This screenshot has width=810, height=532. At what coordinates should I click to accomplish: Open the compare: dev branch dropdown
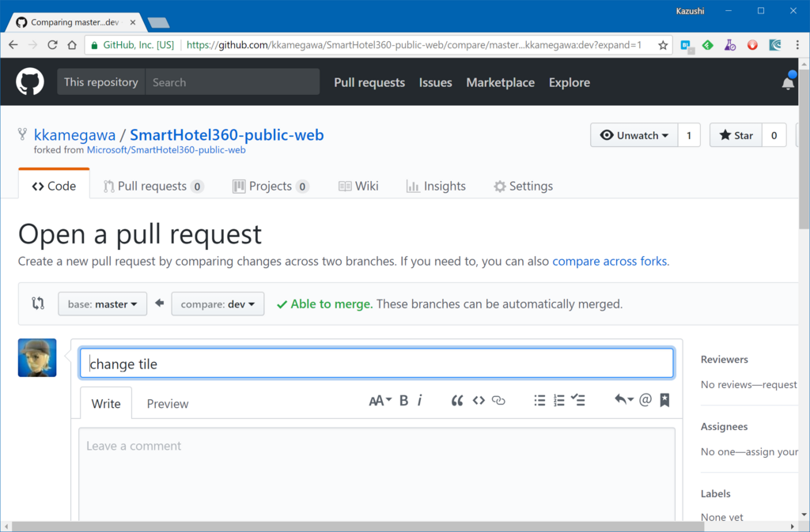coord(218,304)
